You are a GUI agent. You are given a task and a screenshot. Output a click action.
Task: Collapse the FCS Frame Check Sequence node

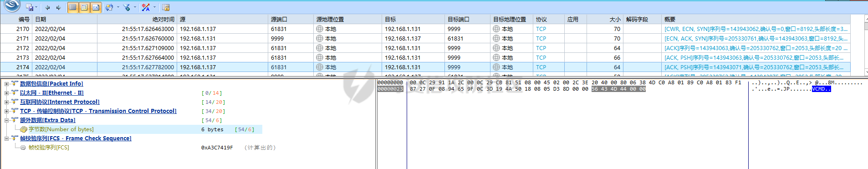pos(6,138)
